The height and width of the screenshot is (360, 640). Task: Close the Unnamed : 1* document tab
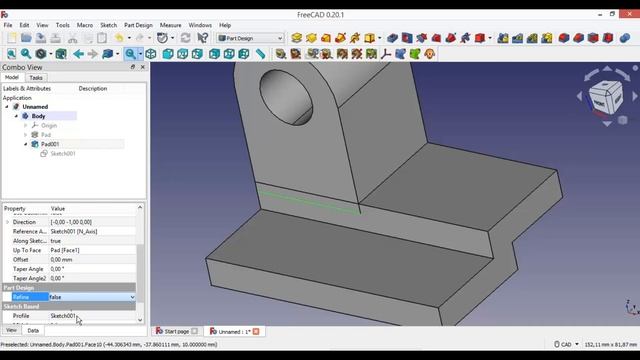click(x=256, y=331)
